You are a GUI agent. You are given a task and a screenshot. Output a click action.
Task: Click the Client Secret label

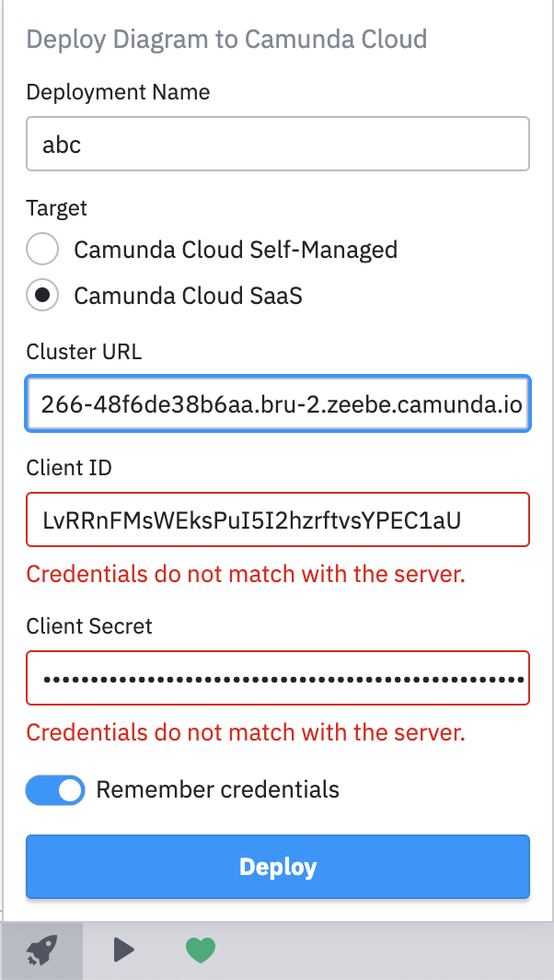[88, 626]
